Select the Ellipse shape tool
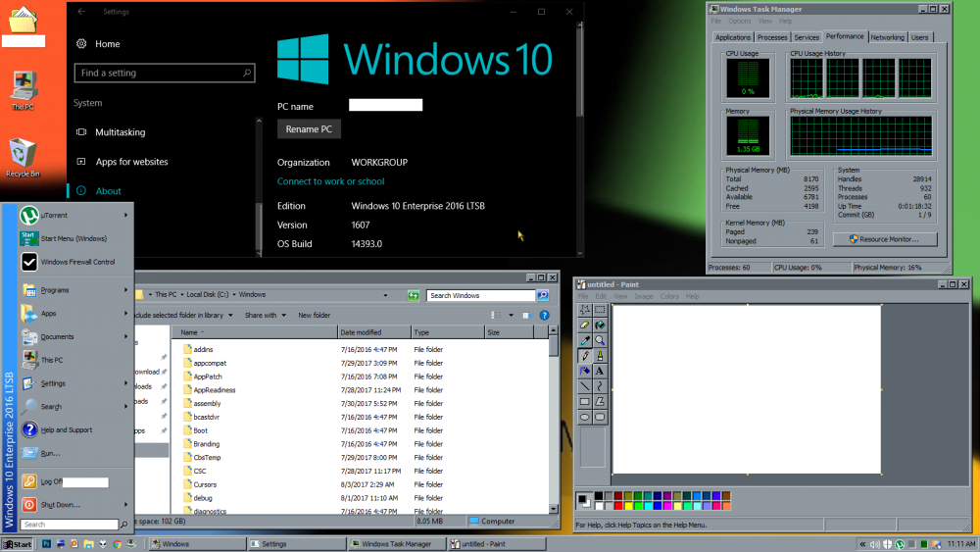The image size is (980, 552). [x=585, y=417]
